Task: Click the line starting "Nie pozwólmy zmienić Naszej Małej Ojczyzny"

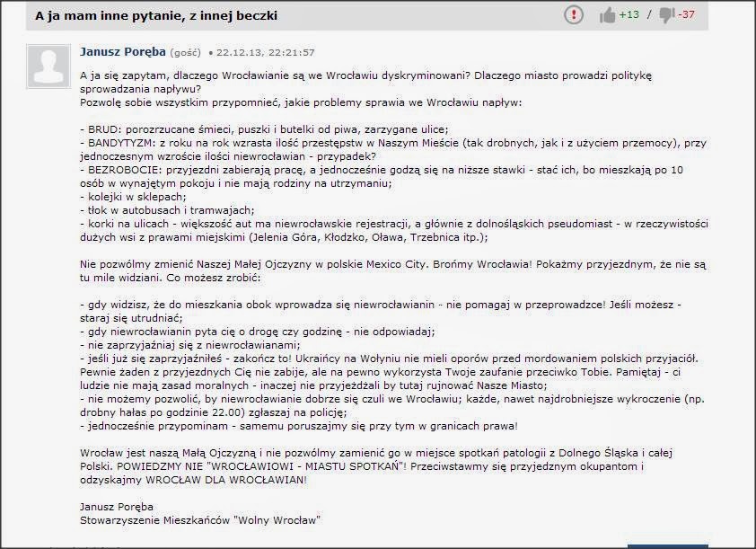Action: click(392, 264)
